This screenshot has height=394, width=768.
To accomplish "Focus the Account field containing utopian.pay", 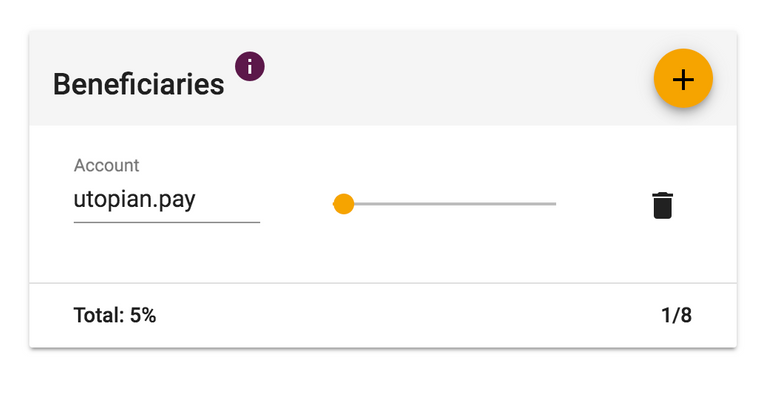I will (x=167, y=201).
